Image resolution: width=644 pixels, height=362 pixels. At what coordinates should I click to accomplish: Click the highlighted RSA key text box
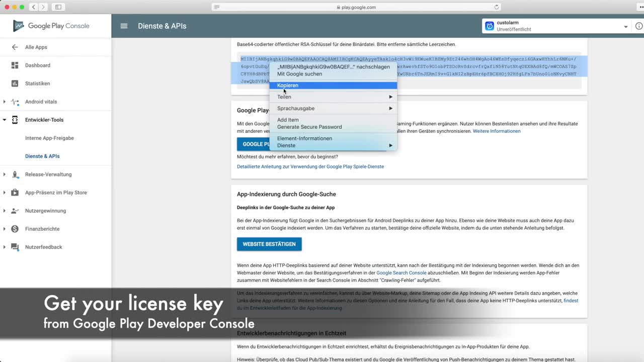click(x=409, y=70)
